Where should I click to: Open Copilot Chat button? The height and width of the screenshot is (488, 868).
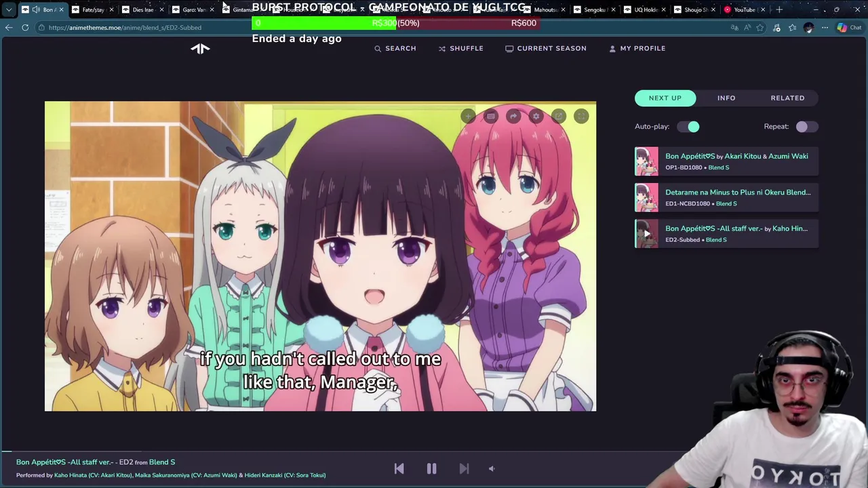click(x=849, y=28)
